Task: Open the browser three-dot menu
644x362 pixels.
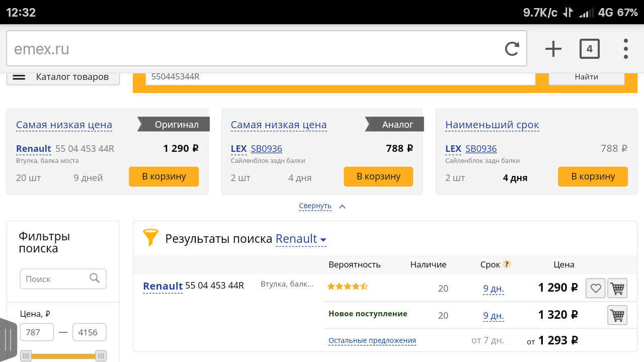Action: tap(625, 49)
